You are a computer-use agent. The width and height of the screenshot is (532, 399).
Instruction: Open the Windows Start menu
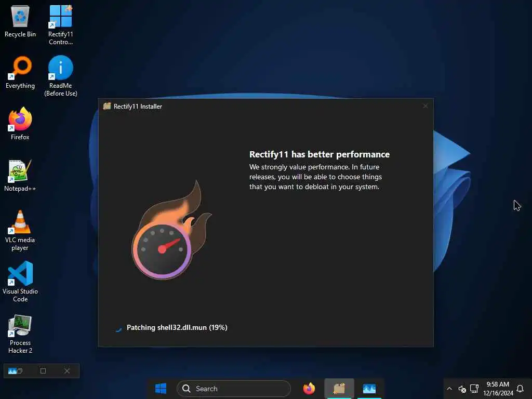161,389
